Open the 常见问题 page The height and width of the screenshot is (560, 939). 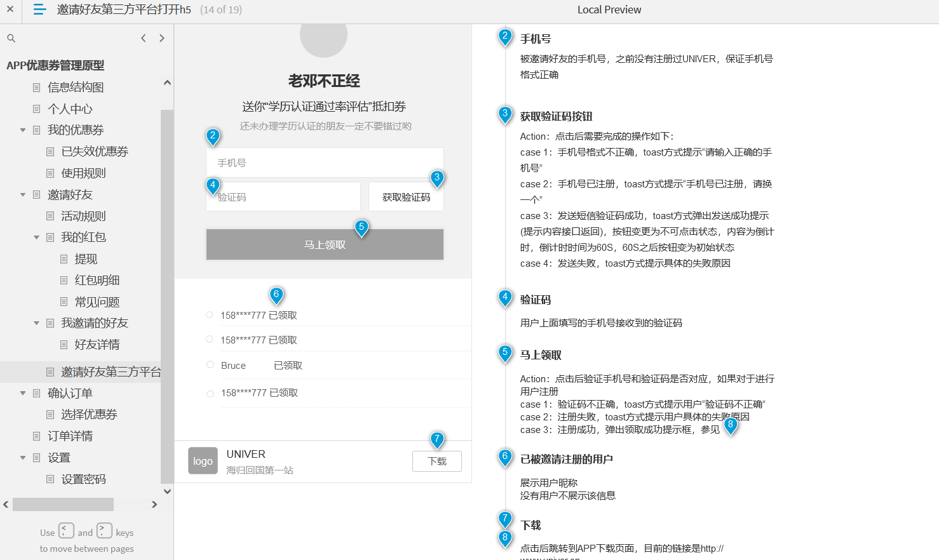(x=97, y=302)
